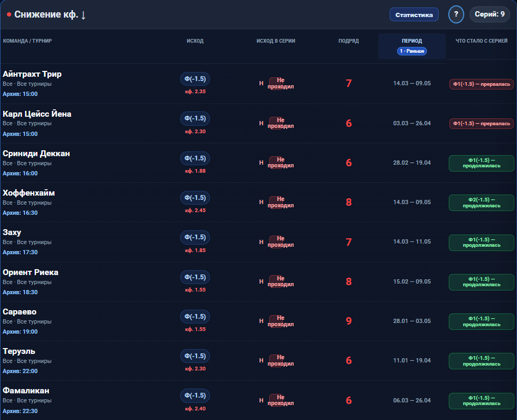This screenshot has width=517, height=420.
Task: Click the odds 'кф. 1.88' for Сриниди Деккан
Action: (195, 171)
